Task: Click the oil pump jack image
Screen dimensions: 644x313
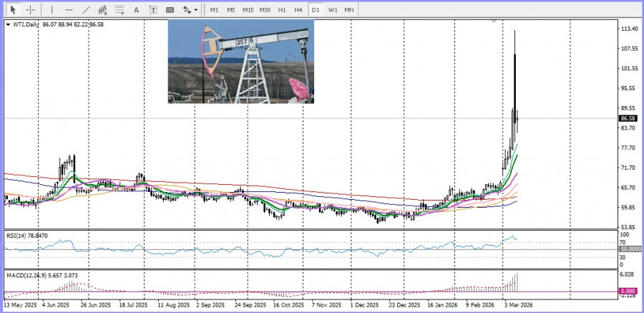Action: 240,62
